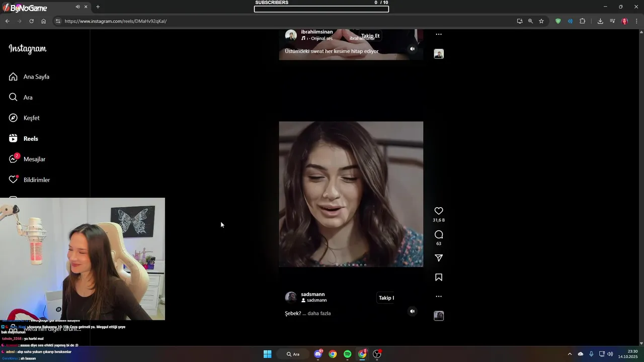Show hidden tray icons chevron

click(x=570, y=354)
